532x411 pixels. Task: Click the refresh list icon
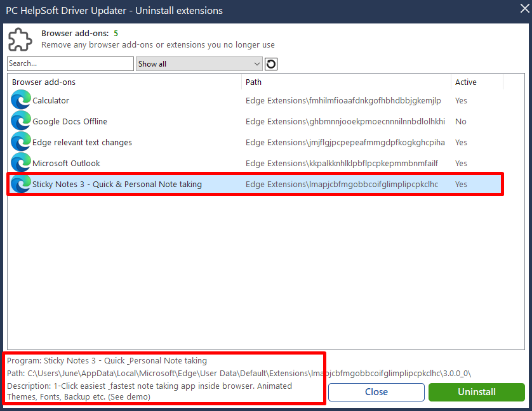tap(270, 64)
